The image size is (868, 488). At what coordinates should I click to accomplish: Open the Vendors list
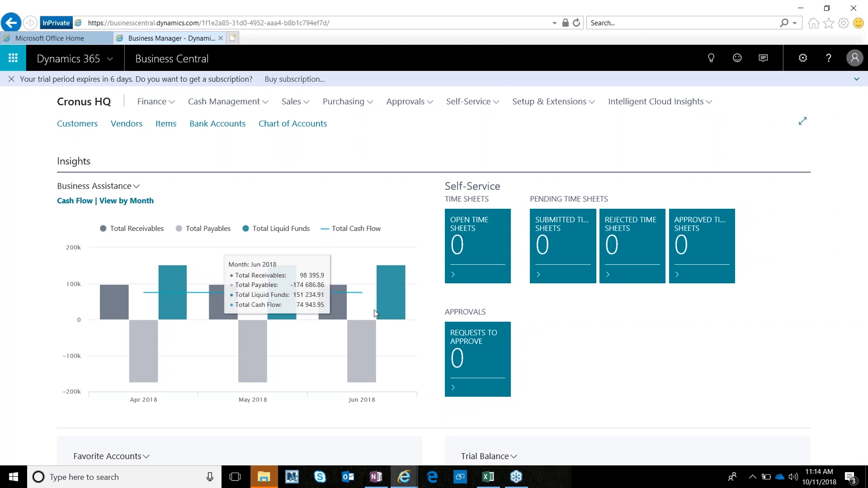point(127,123)
